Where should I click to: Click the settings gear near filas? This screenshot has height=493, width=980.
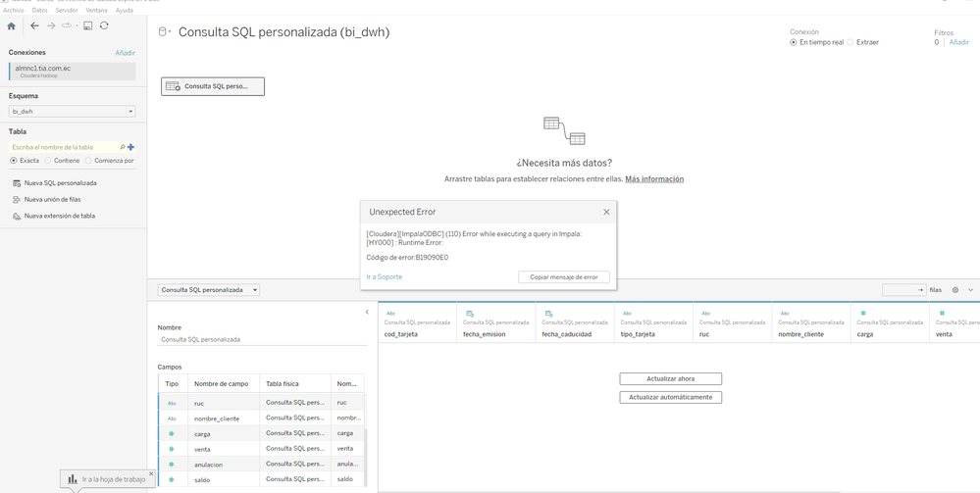pyautogui.click(x=955, y=290)
